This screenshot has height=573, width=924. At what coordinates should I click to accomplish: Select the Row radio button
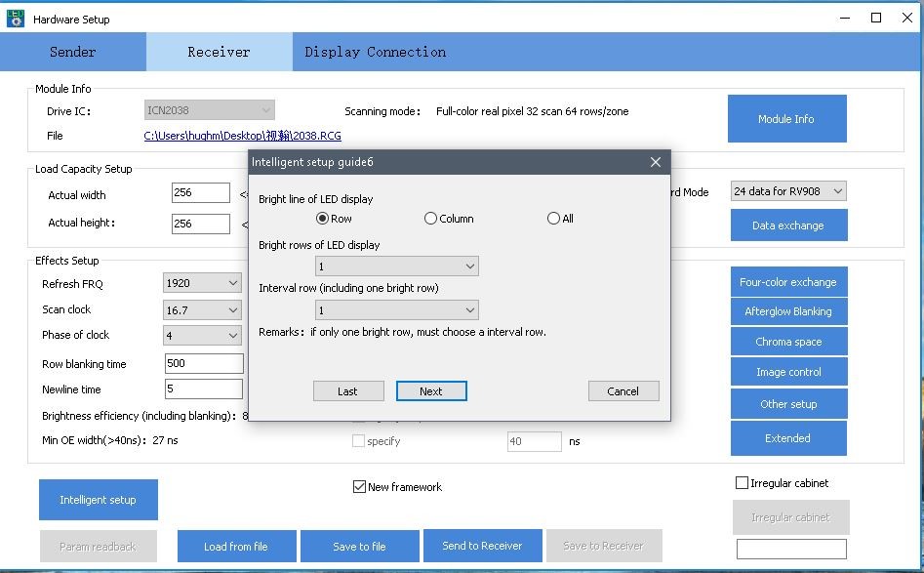[323, 219]
